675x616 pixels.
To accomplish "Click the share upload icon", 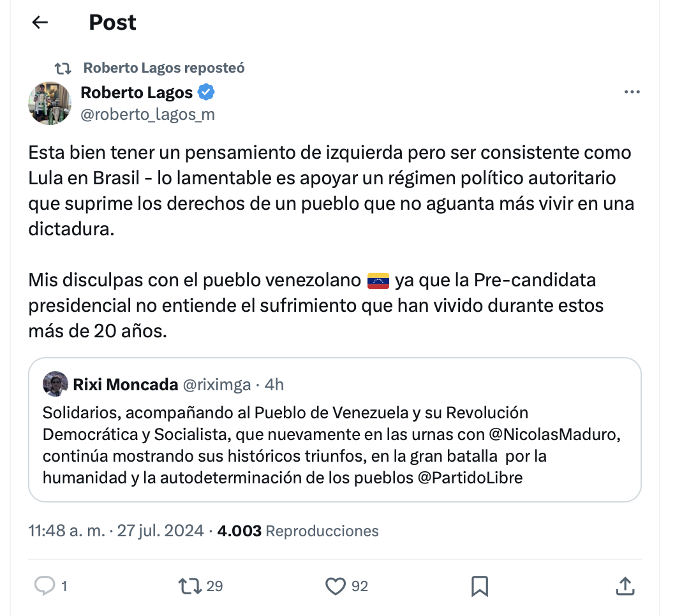I will click(x=625, y=585).
